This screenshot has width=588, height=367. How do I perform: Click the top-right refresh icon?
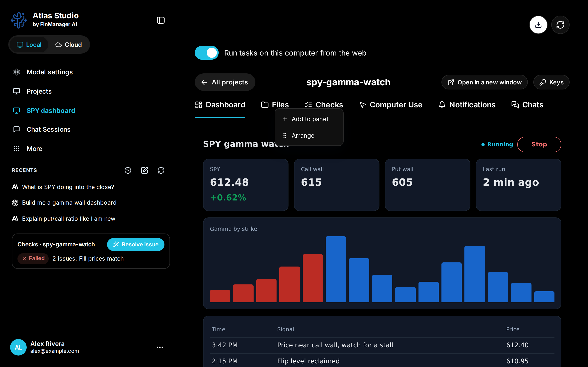560,25
